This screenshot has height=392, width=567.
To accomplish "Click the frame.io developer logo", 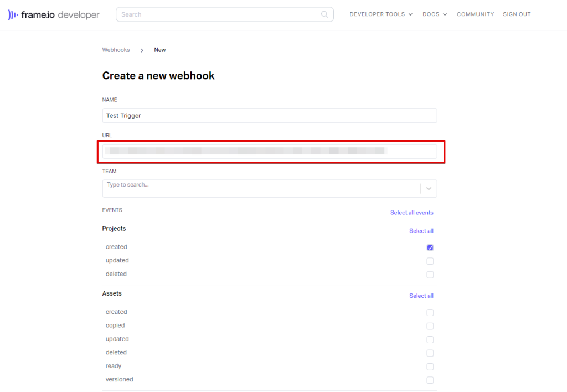I will pos(54,15).
